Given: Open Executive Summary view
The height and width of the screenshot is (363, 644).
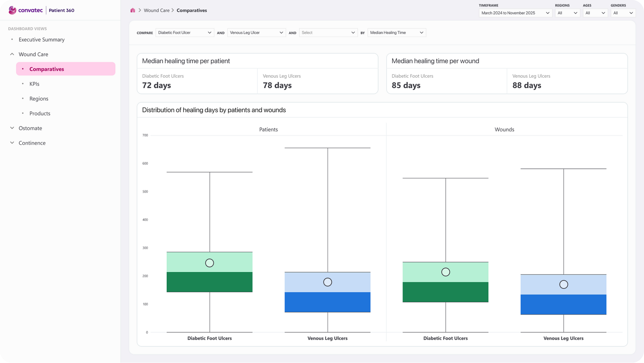Looking at the screenshot, I should (x=42, y=40).
